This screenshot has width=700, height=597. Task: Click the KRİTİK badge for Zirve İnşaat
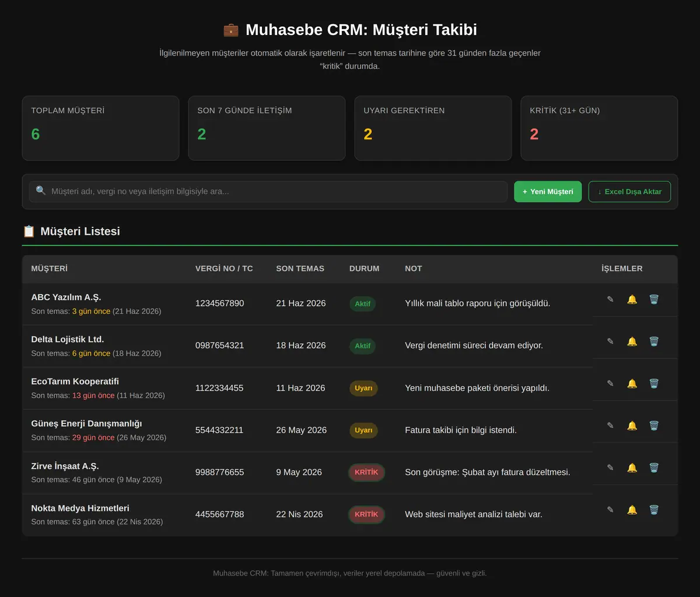[x=366, y=472]
